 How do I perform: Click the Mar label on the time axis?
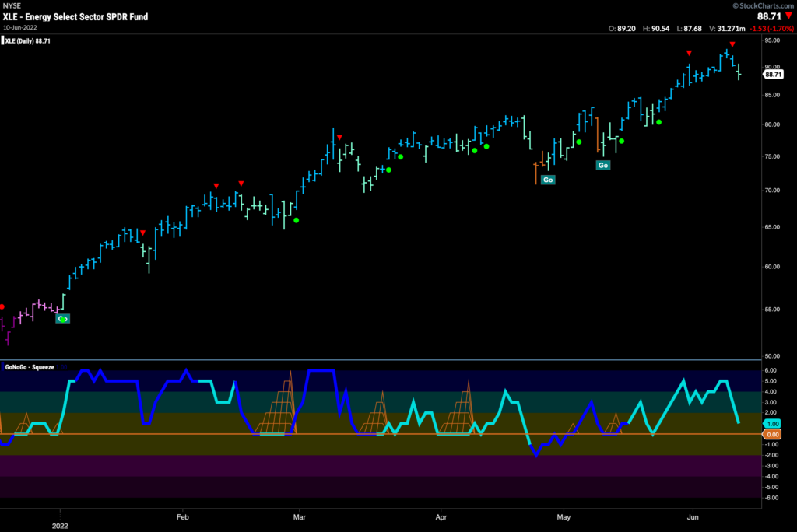click(300, 517)
